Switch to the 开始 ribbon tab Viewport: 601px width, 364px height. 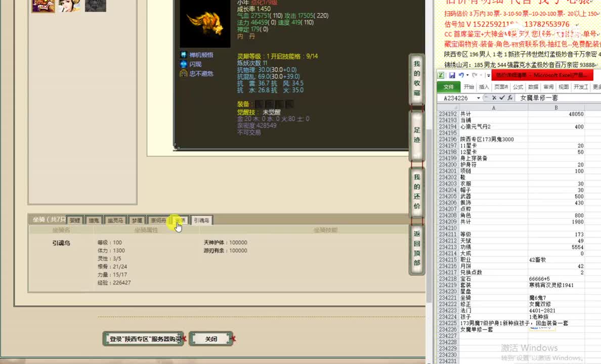(468, 87)
